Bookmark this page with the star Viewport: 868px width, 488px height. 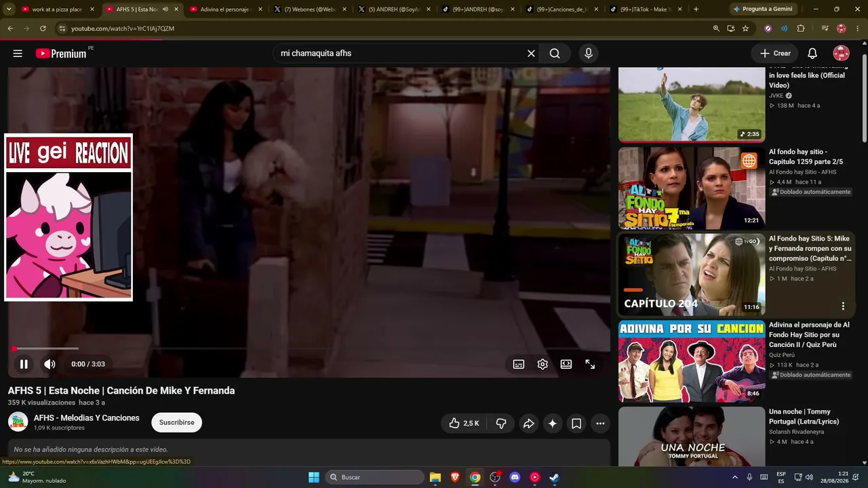pos(745,28)
